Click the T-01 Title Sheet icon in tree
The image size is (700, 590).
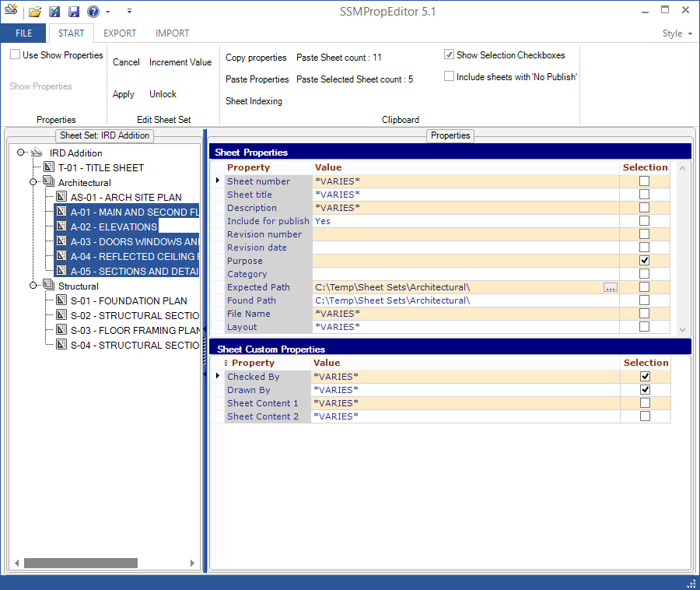49,167
